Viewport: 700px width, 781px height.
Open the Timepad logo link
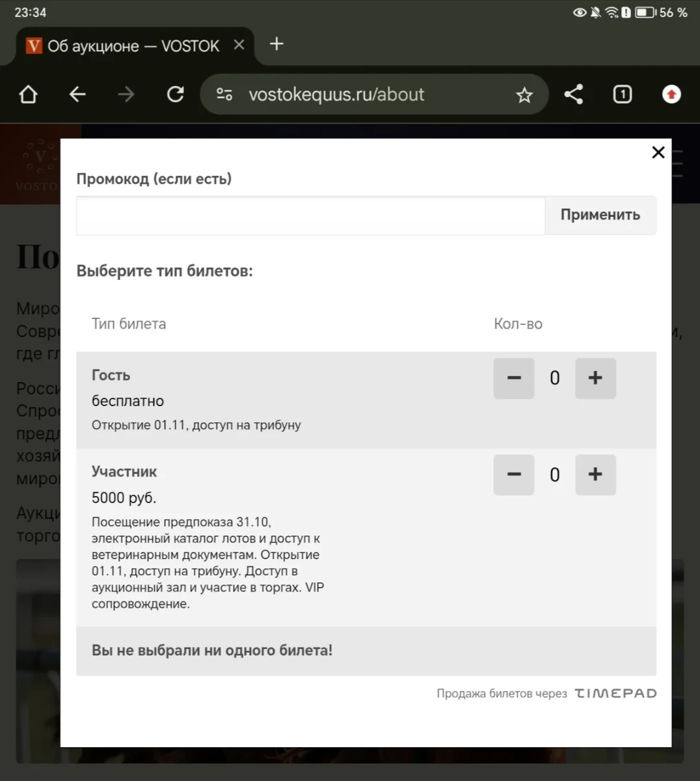pyautogui.click(x=615, y=693)
